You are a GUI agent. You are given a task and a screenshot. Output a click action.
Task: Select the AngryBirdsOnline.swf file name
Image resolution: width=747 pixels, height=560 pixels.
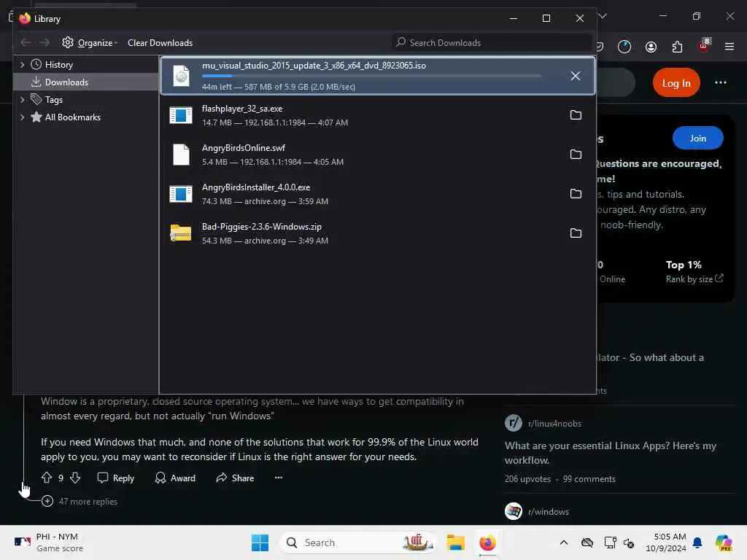click(x=244, y=148)
